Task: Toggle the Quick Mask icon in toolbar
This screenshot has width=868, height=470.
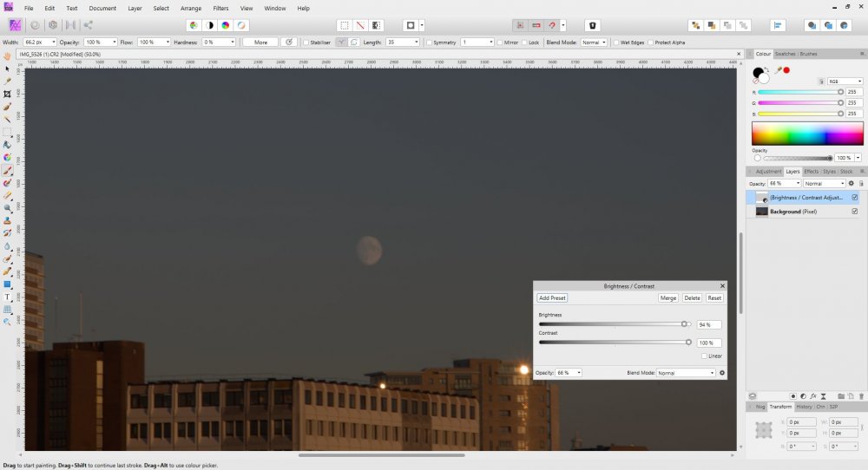Action: point(411,25)
